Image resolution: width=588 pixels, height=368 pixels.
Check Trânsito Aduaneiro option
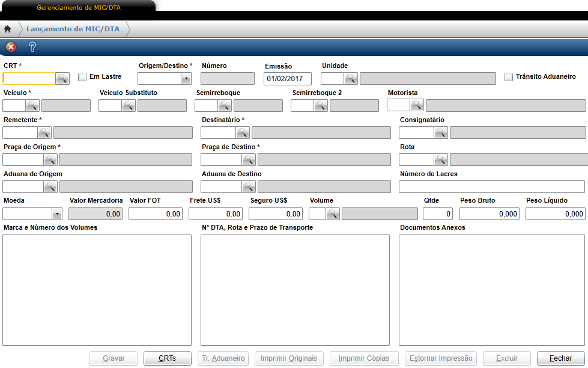point(509,77)
